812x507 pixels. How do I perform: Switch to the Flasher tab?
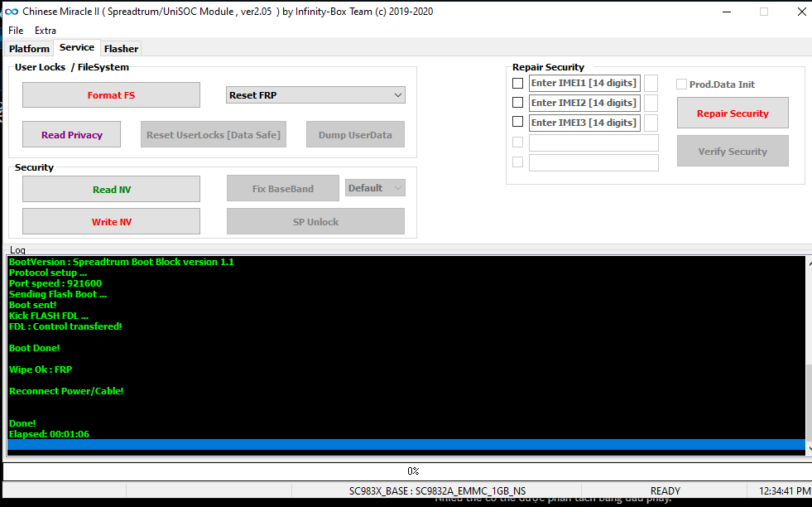[121, 49]
